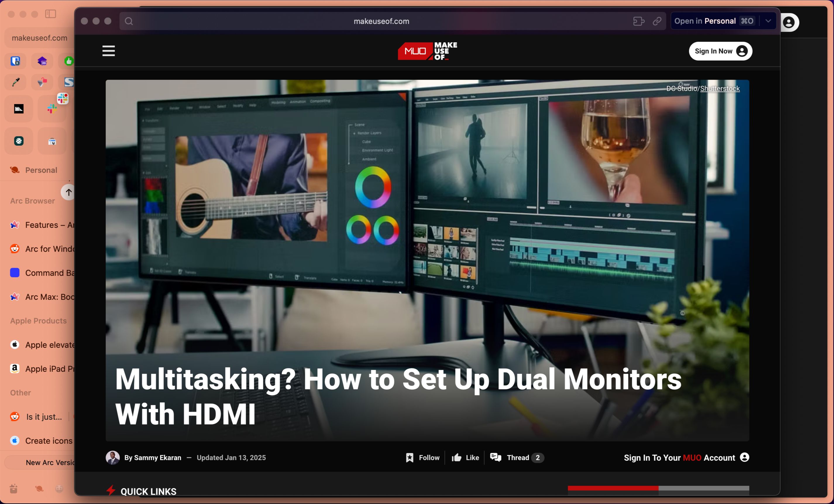Click the ColorZilla eyedropper extension icon
The width and height of the screenshot is (834, 504).
[16, 82]
